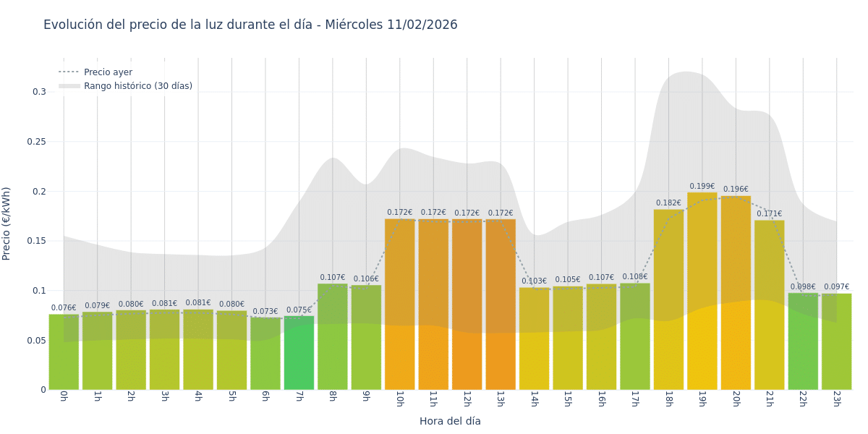
Task: Click the dotted line swatch in legend
Action: (x=69, y=72)
